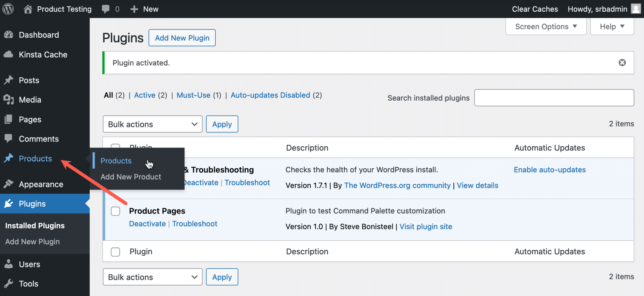This screenshot has height=296, width=644.
Task: Enable auto-updates for Health & Troubleshooting
Action: (549, 170)
